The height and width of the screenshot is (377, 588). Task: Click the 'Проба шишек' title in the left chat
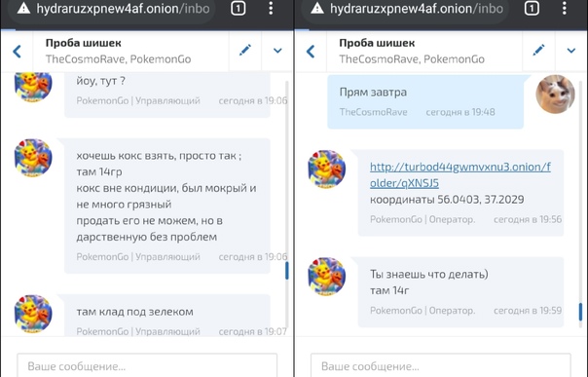tap(84, 43)
